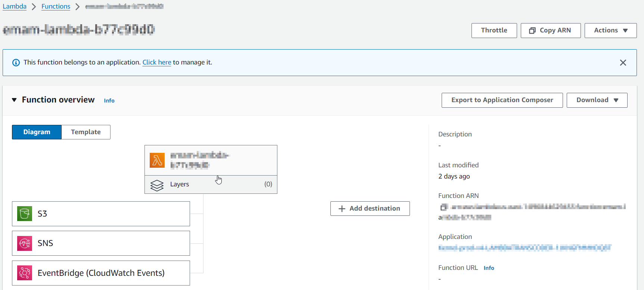
Task: Click the EventBridge service icon
Action: pos(25,273)
